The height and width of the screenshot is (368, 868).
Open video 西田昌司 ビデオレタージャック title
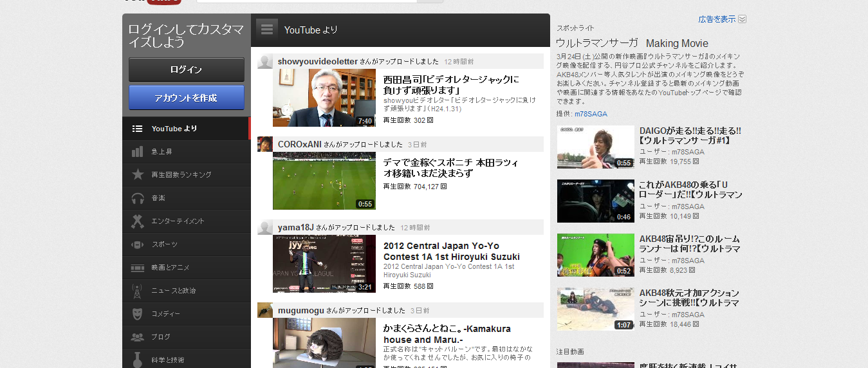point(451,85)
